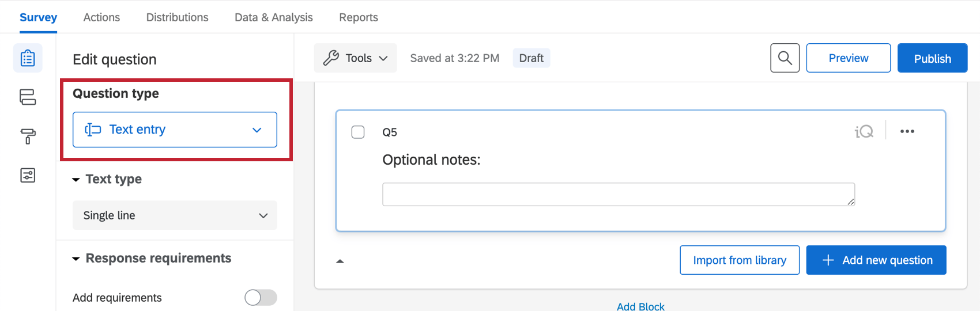
Task: Open the Survey options sliders icon
Action: [28, 175]
